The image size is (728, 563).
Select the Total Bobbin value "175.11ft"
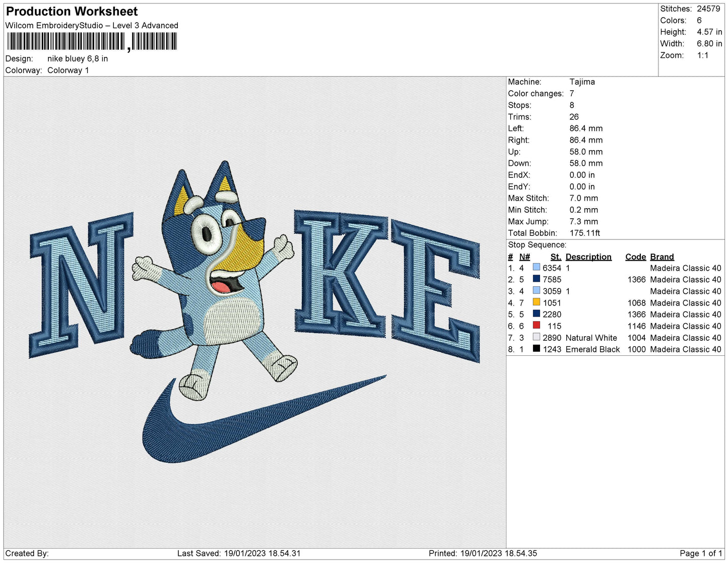585,233
